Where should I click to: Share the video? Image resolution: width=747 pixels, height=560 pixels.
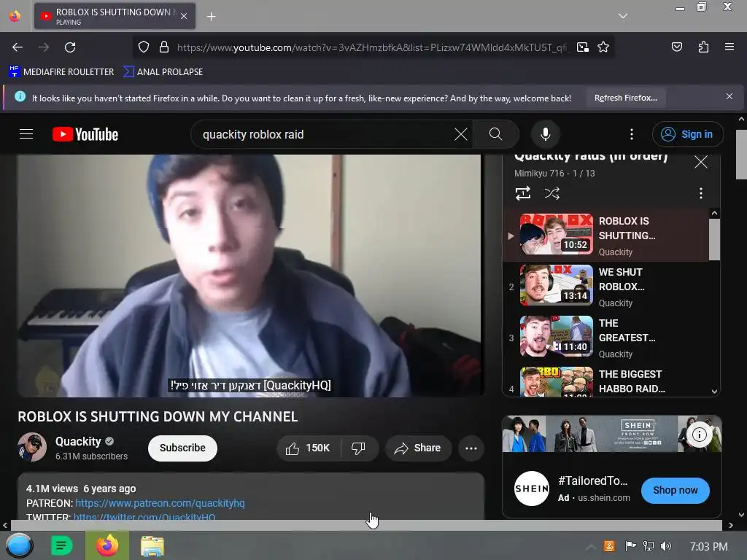click(418, 448)
